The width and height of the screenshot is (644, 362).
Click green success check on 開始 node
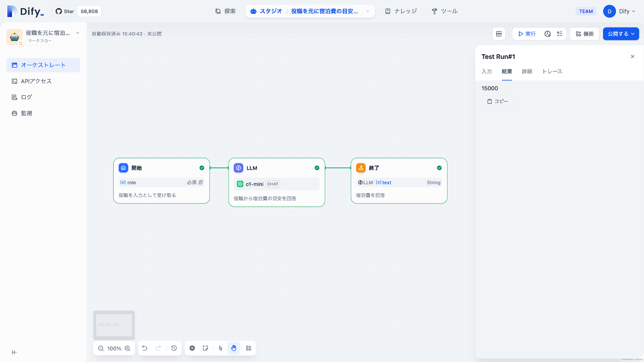(x=202, y=168)
